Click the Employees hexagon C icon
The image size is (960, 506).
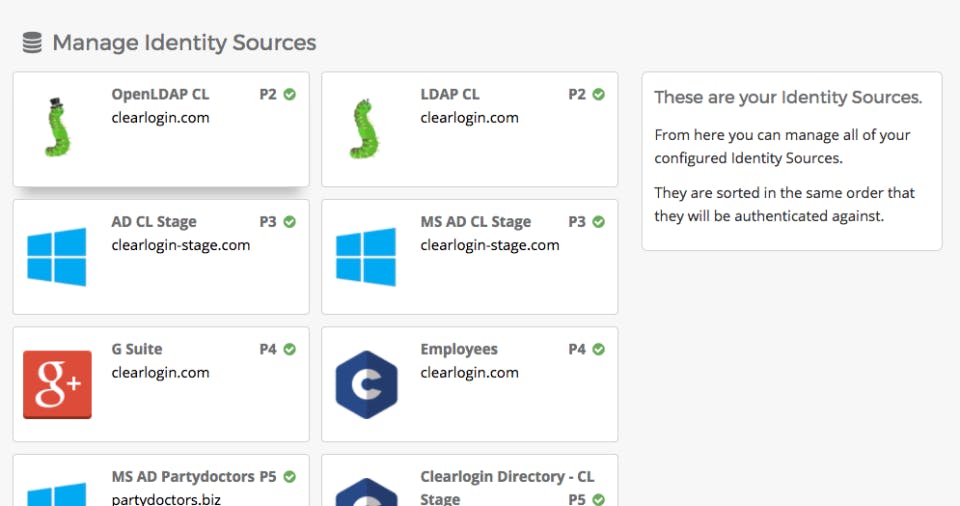click(366, 384)
